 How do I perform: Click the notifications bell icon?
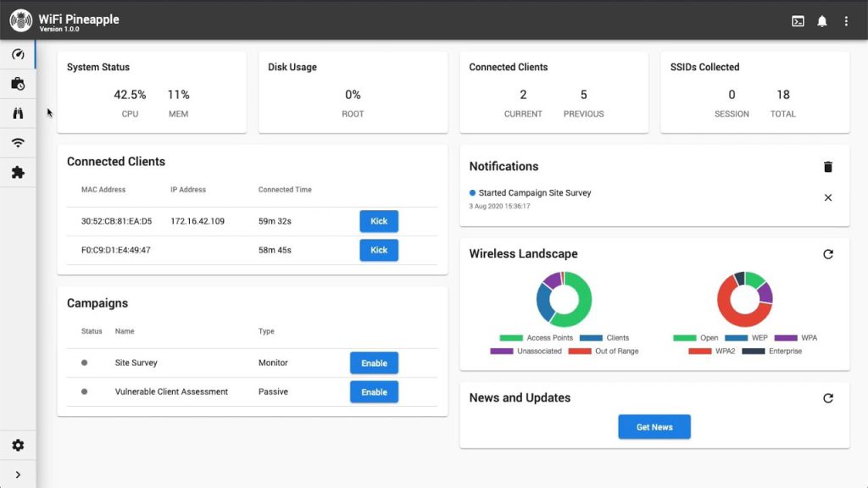coord(821,21)
